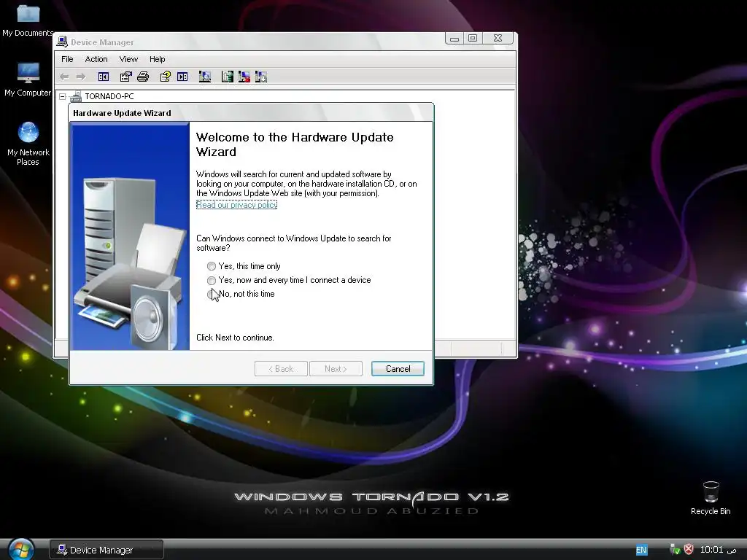The image size is (747, 560).
Task: Open the 'Read our privacy policy' link
Action: [x=237, y=205]
